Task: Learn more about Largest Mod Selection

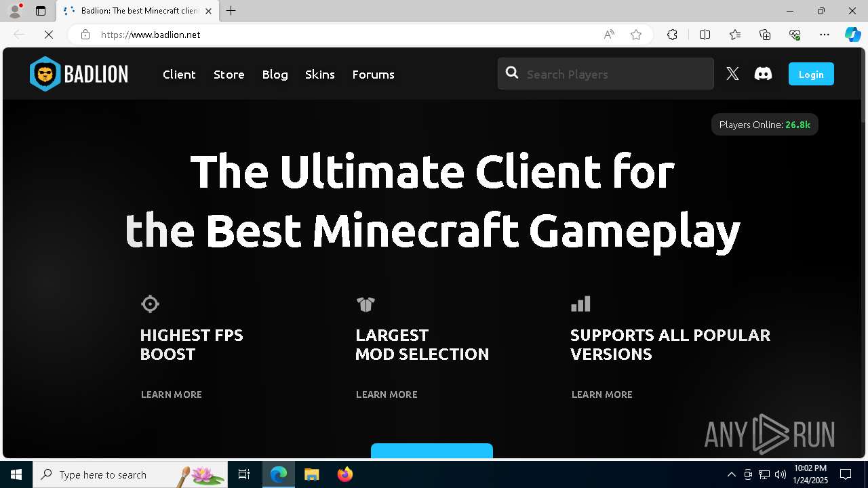Action: [x=387, y=394]
